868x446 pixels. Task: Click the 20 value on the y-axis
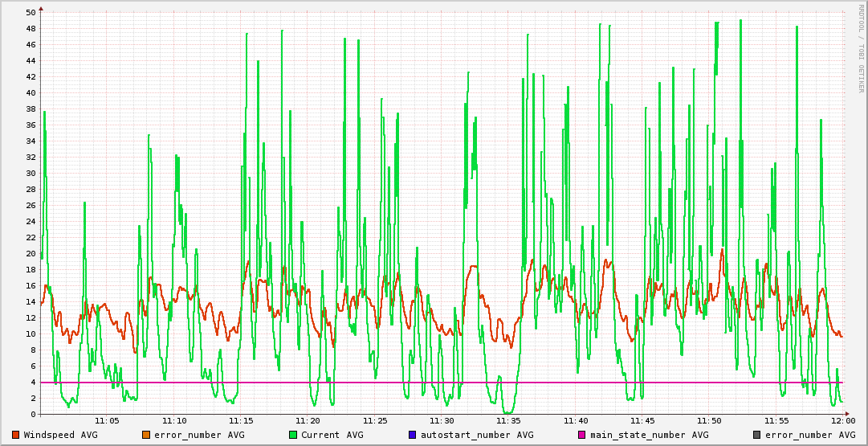31,254
